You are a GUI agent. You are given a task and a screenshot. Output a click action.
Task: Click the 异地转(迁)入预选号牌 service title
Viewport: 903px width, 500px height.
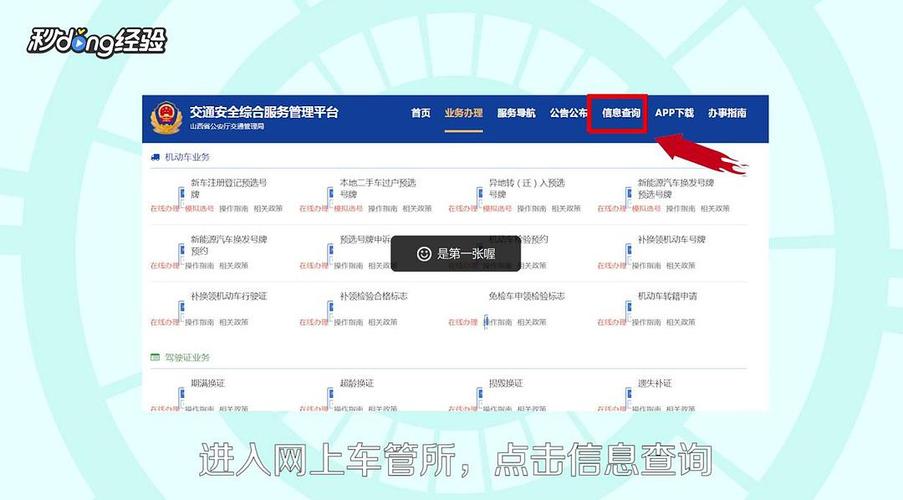tap(527, 188)
